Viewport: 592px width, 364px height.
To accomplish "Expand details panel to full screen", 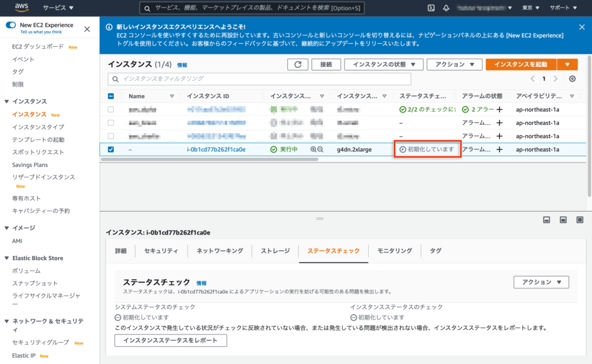I will click(580, 220).
